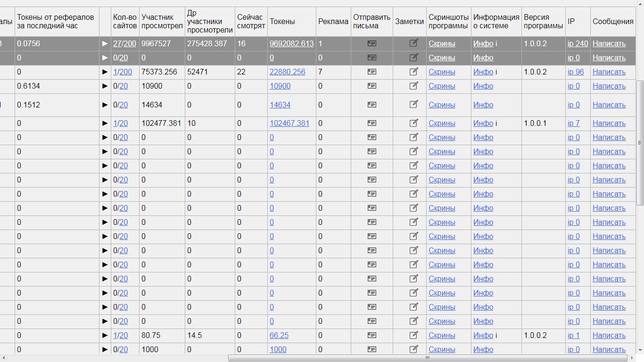Open the 1/200 sites count link
The width and height of the screenshot is (644, 362).
pos(123,72)
